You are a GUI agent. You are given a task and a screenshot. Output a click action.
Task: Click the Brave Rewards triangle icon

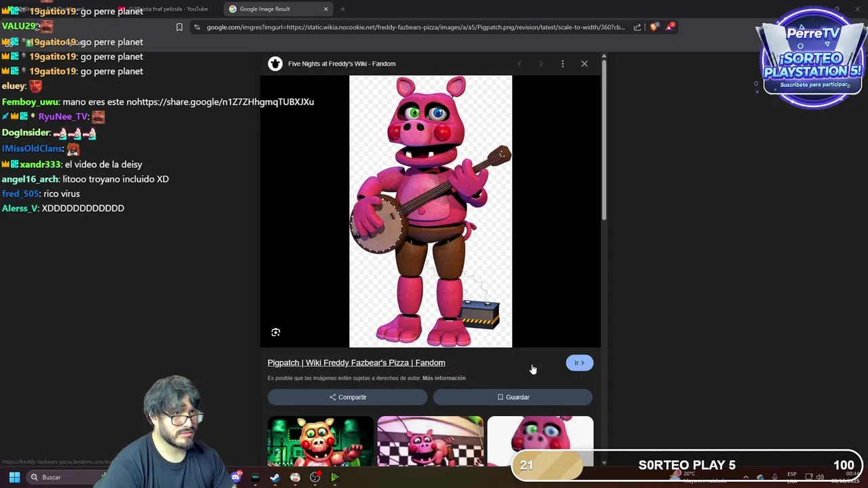coord(671,26)
